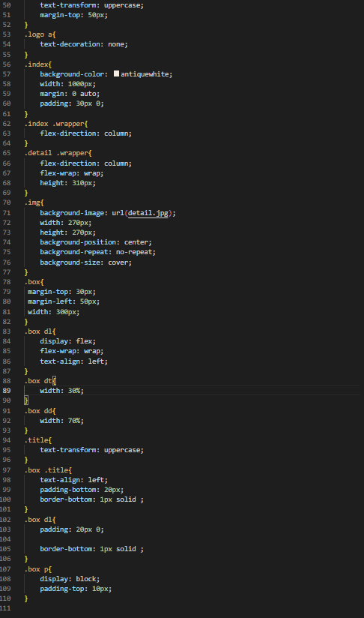
Task: Click the display: block declaration
Action: [70, 578]
